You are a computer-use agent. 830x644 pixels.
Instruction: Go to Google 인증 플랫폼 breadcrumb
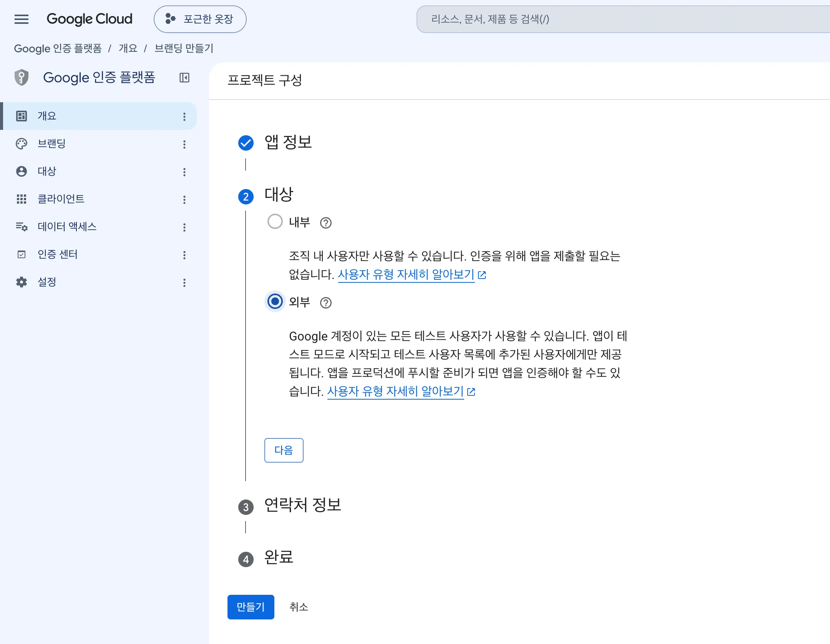pos(58,48)
